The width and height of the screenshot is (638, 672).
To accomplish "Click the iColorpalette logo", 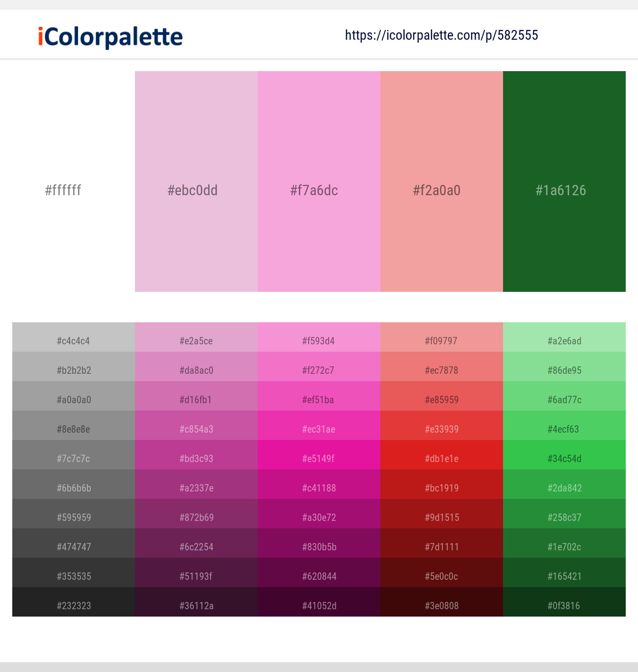I will point(108,36).
